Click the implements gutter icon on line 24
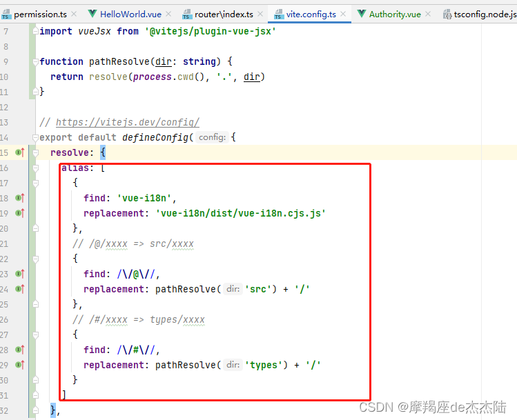The height and width of the screenshot is (420, 517). pyautogui.click(x=20, y=289)
